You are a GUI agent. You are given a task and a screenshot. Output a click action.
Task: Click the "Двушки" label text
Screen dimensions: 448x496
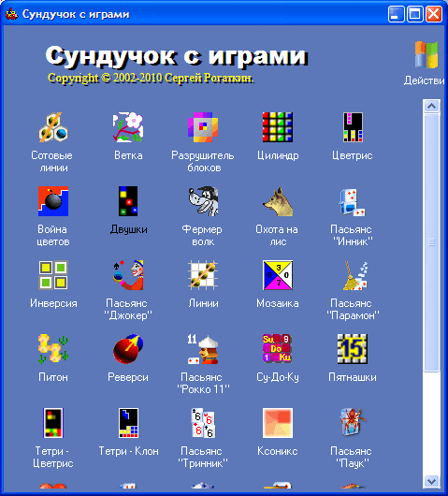click(x=129, y=229)
